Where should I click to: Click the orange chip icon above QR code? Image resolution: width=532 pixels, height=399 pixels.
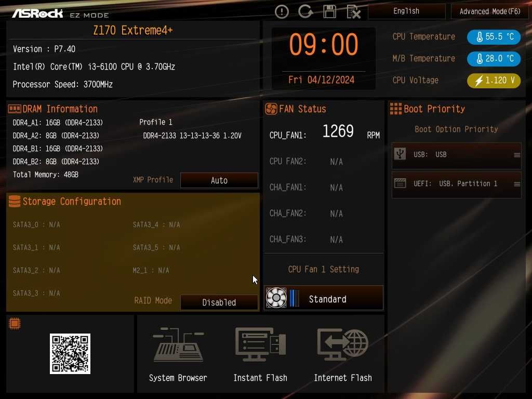click(x=15, y=324)
